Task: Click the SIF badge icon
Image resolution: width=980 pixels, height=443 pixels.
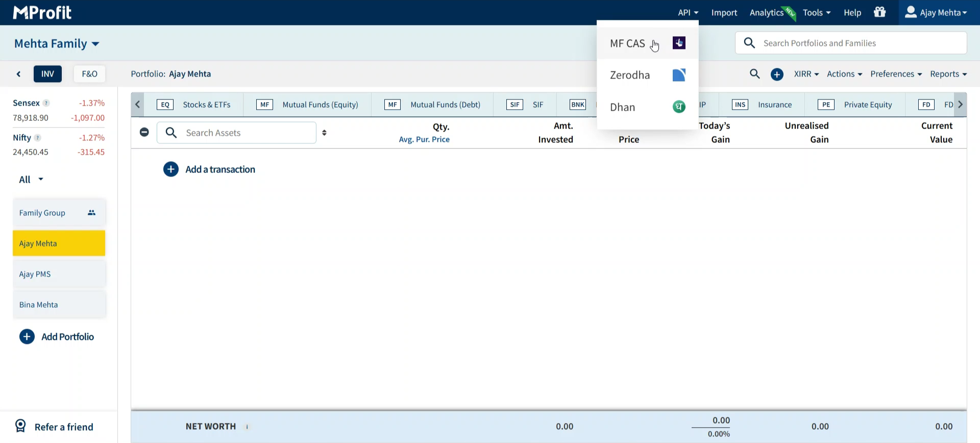Action: tap(514, 105)
